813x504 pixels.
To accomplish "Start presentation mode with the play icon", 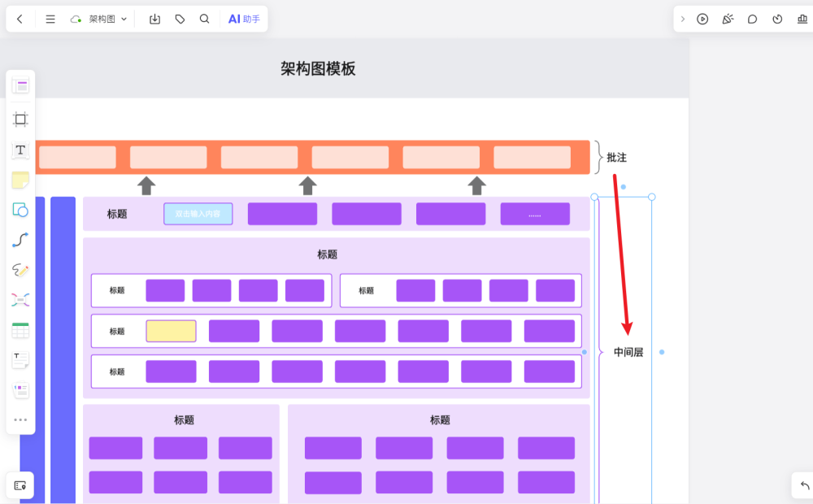I will tap(702, 19).
